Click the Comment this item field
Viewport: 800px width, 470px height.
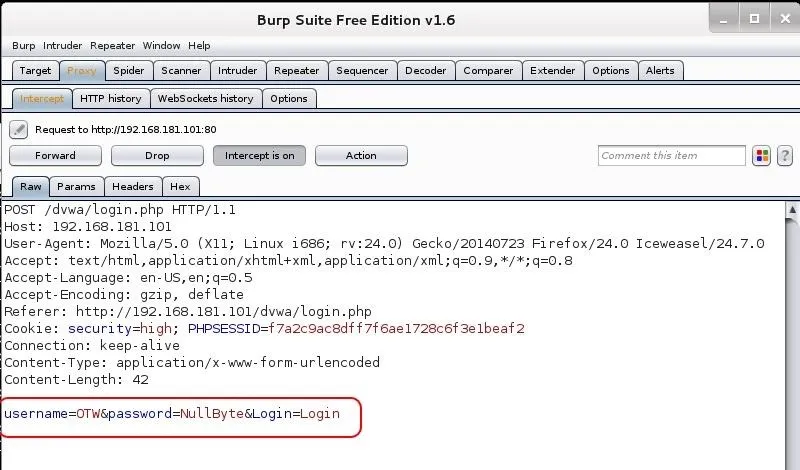tap(671, 156)
